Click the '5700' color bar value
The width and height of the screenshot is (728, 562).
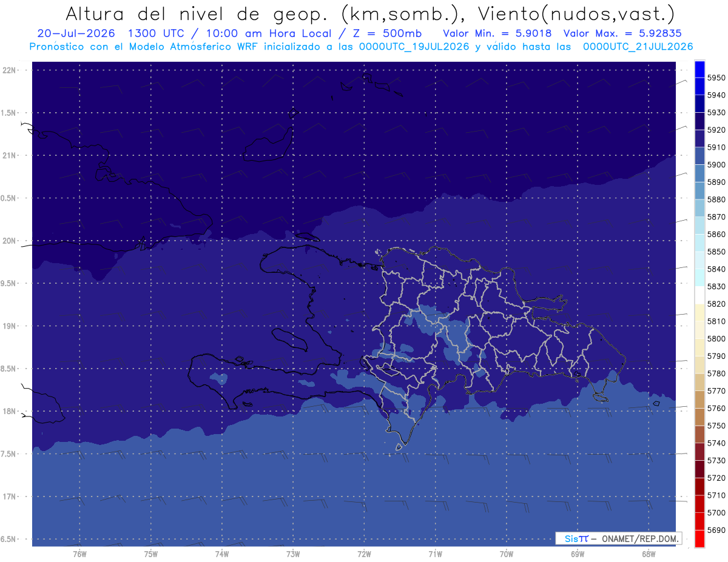(717, 512)
